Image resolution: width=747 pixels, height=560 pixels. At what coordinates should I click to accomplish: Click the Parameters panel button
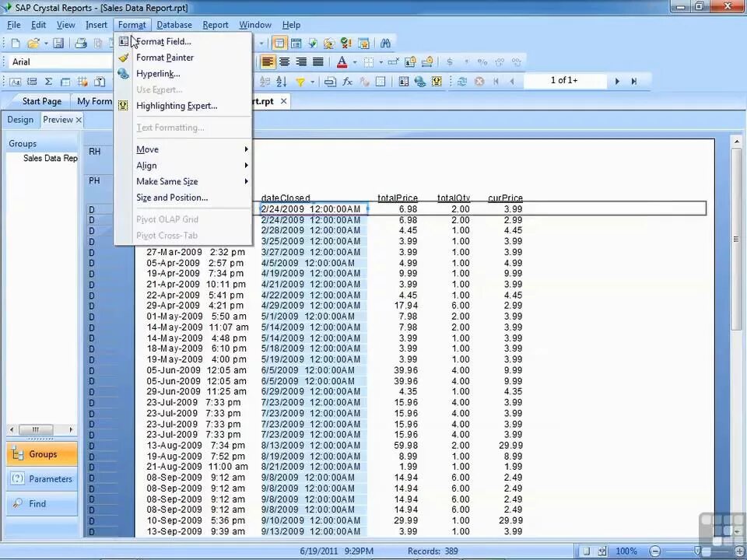[42, 479]
